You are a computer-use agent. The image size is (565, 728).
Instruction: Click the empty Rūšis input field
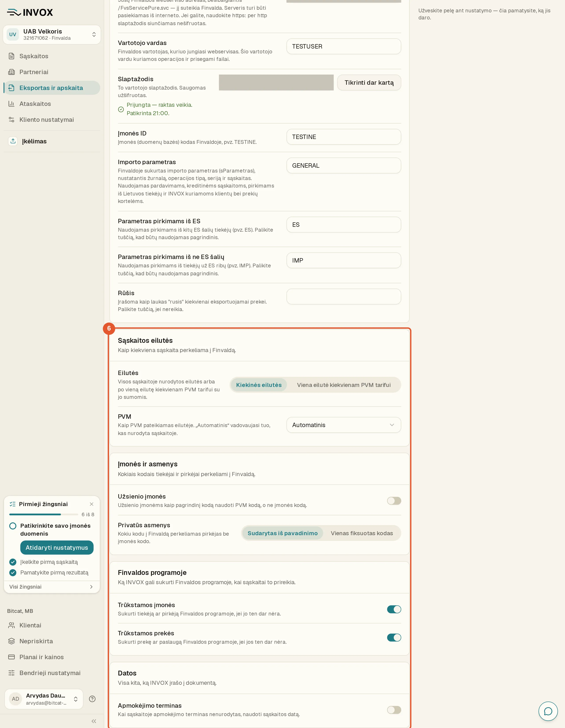pyautogui.click(x=344, y=296)
